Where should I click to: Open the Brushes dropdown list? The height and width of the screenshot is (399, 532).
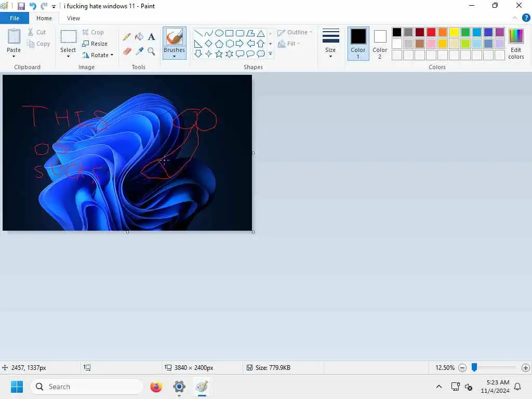pos(175,56)
